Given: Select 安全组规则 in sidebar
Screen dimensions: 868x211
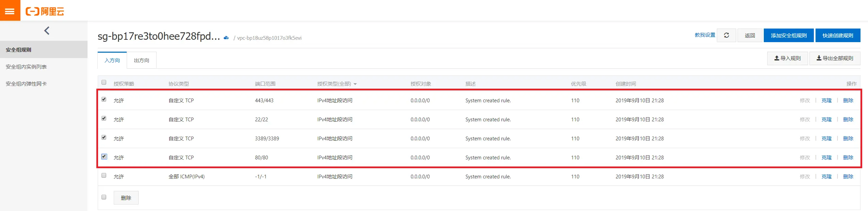Looking at the screenshot, I should pos(44,50).
